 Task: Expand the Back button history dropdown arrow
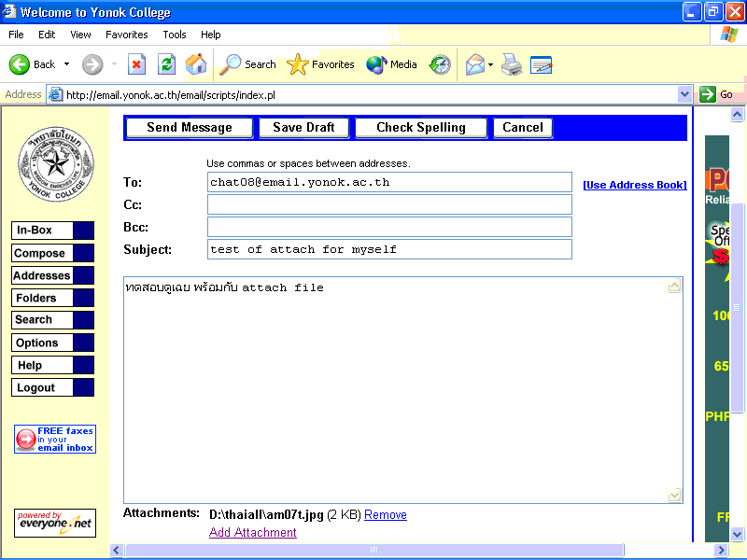point(66,64)
